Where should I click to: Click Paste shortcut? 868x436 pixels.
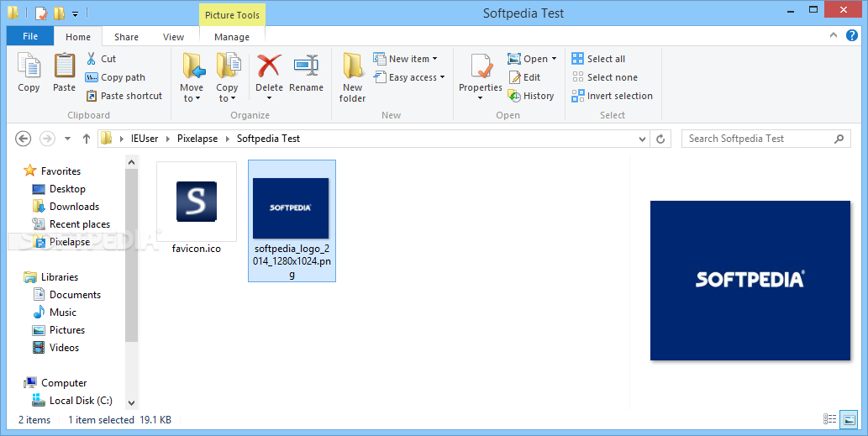point(124,96)
